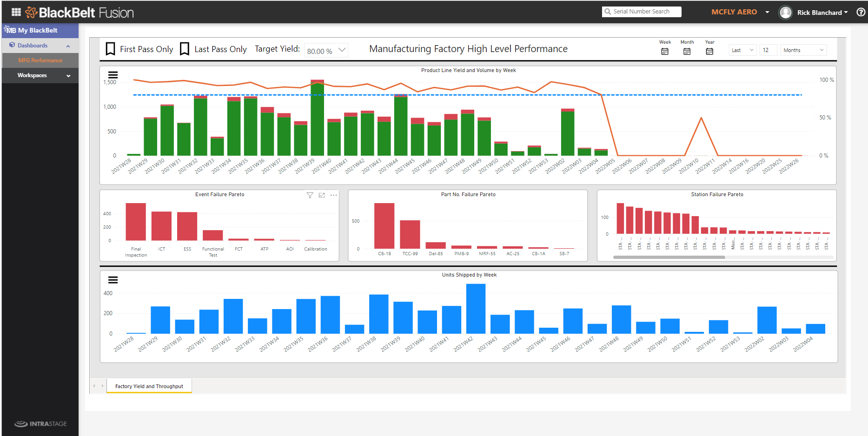Click the Station Failure Pareto horizontal scrollbar
The image size is (868, 436).
(669, 257)
